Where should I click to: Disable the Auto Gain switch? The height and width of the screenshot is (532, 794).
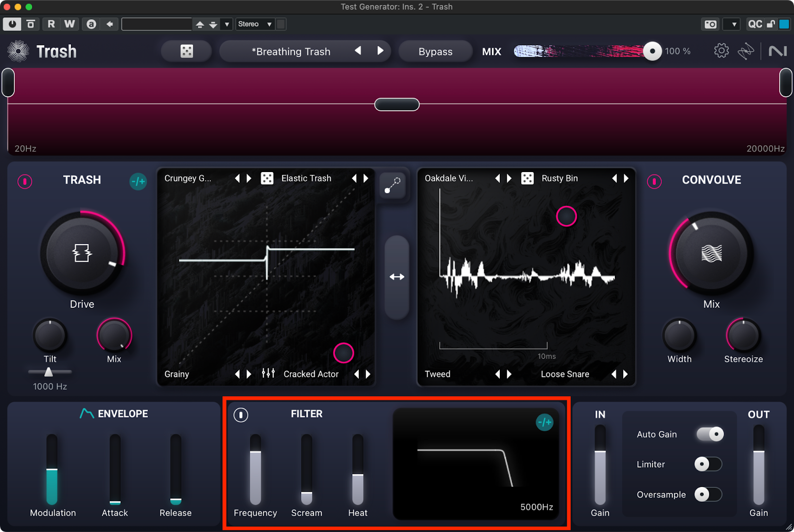[x=710, y=434]
